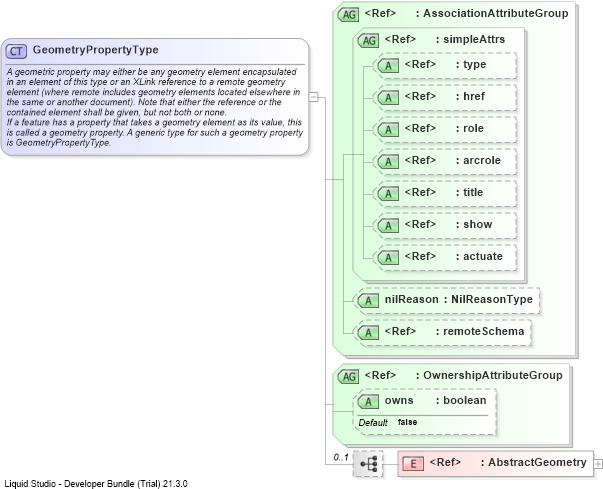The height and width of the screenshot is (489, 603).
Task: Click the Default false value
Action: (407, 422)
